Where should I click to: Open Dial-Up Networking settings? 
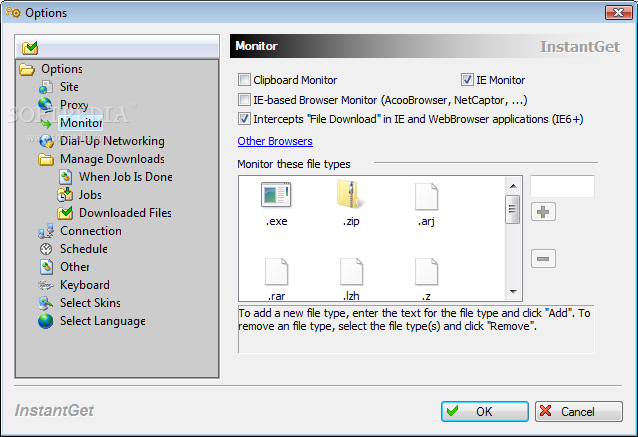[112, 141]
